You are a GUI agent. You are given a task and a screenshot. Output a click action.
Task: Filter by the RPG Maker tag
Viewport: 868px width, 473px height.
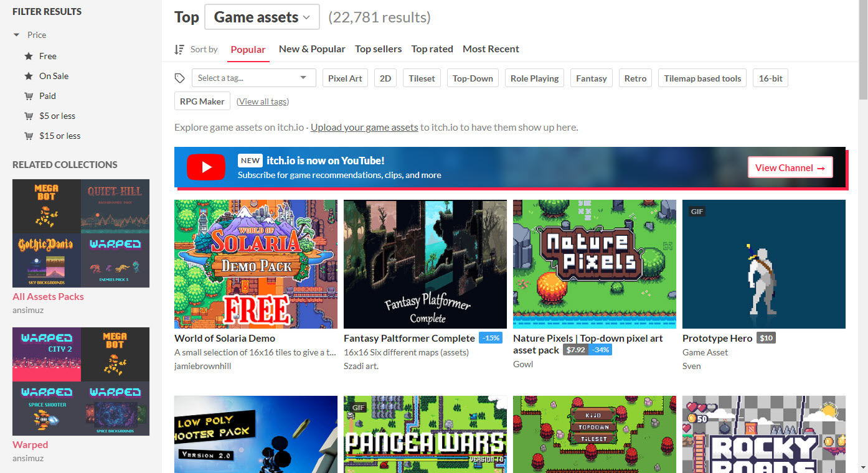coord(202,101)
